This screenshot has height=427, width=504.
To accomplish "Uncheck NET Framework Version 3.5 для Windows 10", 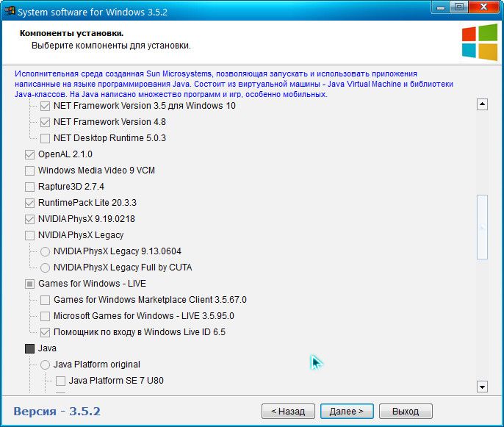I will tap(45, 106).
